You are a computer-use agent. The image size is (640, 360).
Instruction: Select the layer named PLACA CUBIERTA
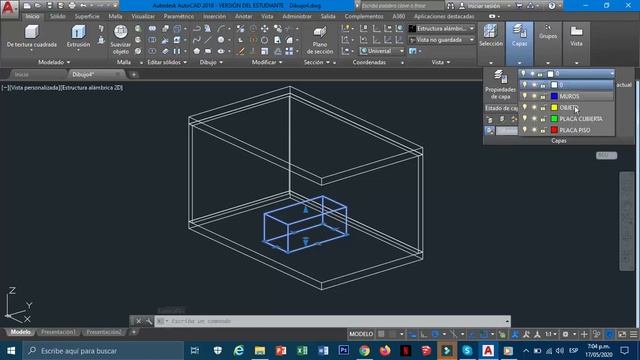580,119
